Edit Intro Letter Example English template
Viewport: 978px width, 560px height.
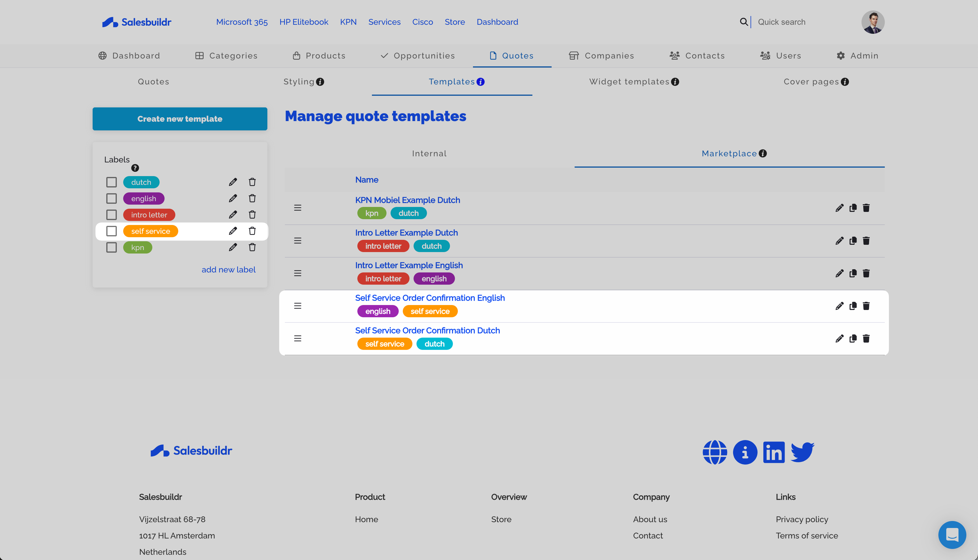(x=839, y=274)
